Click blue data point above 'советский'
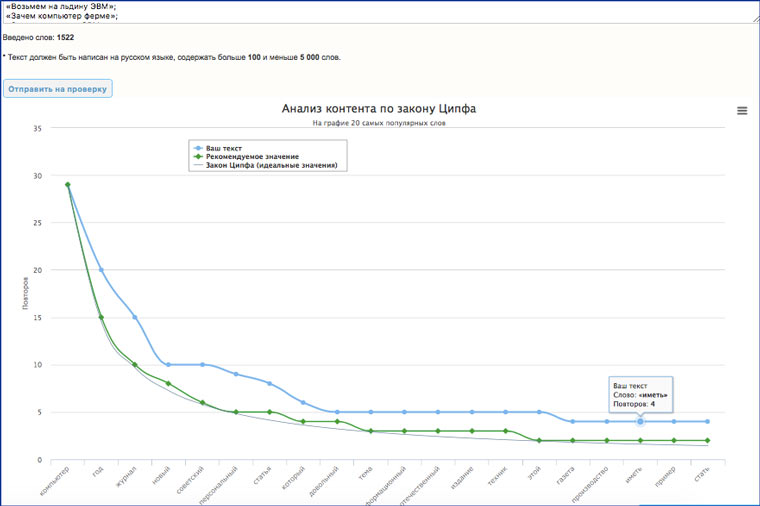The image size is (760, 506). (x=202, y=365)
